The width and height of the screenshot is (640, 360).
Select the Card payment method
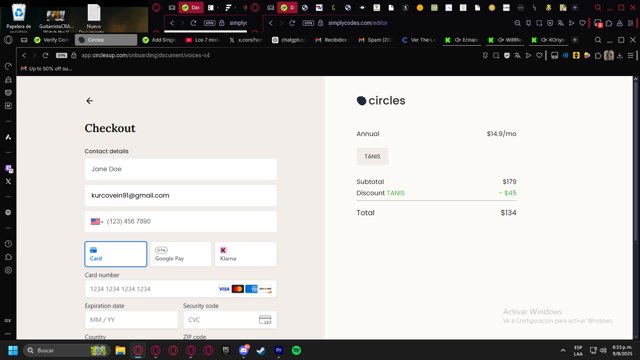pyautogui.click(x=116, y=254)
